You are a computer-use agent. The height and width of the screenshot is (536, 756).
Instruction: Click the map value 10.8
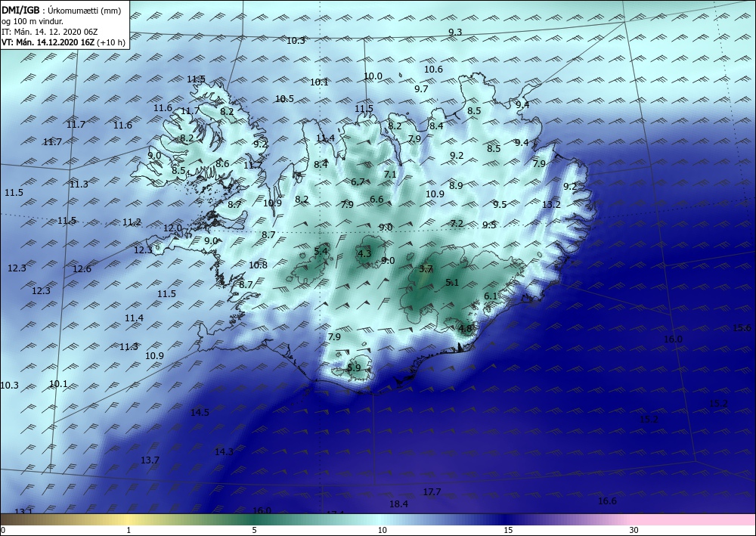click(x=258, y=265)
